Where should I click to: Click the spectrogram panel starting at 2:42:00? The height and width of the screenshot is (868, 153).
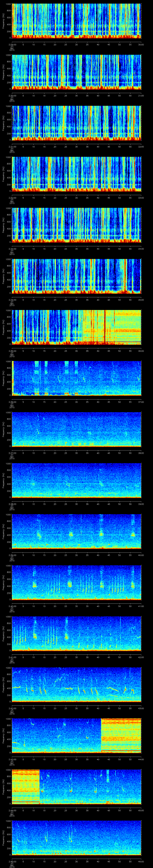77,685
